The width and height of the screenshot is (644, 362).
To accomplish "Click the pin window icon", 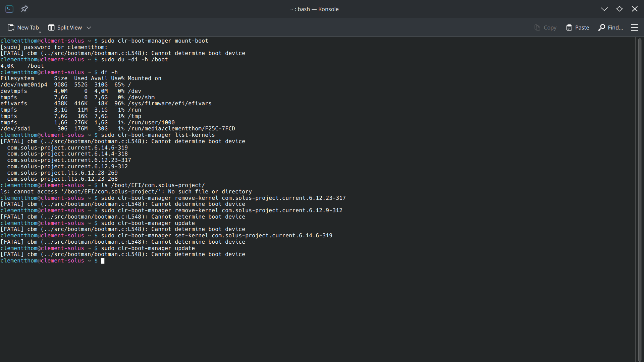I will click(24, 9).
